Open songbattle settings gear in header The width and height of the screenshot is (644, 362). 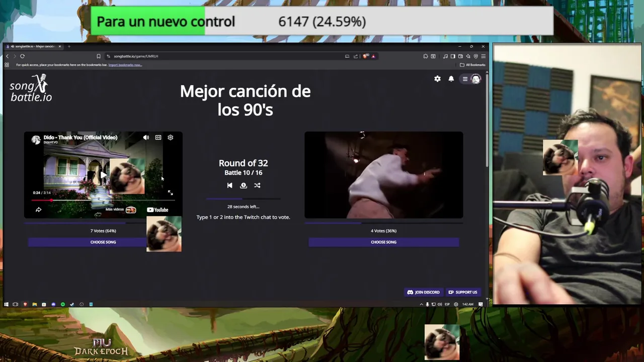tap(437, 79)
